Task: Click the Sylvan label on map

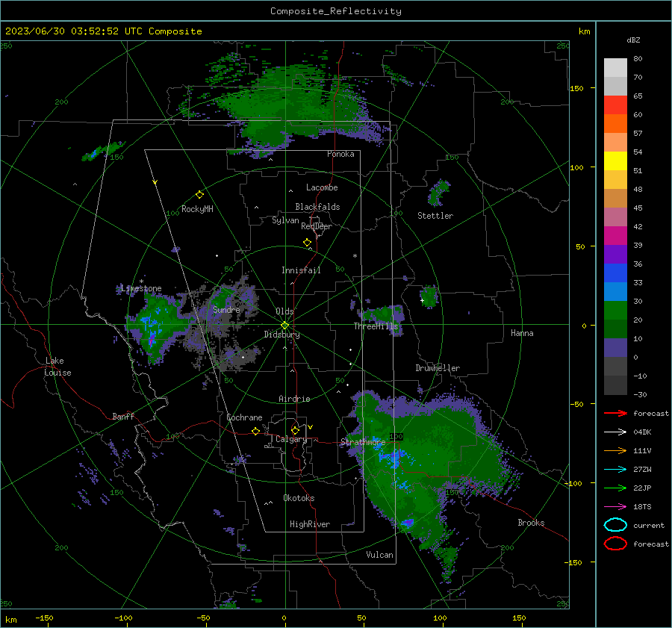Action: click(x=285, y=220)
